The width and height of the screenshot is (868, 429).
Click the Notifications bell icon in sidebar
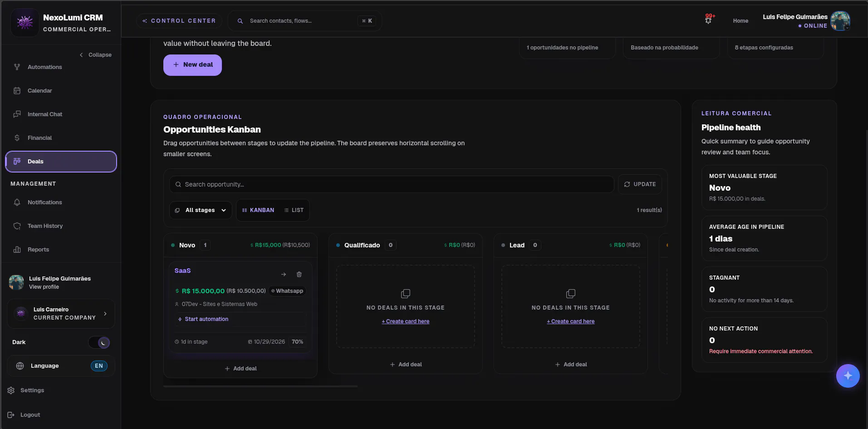pos(17,202)
